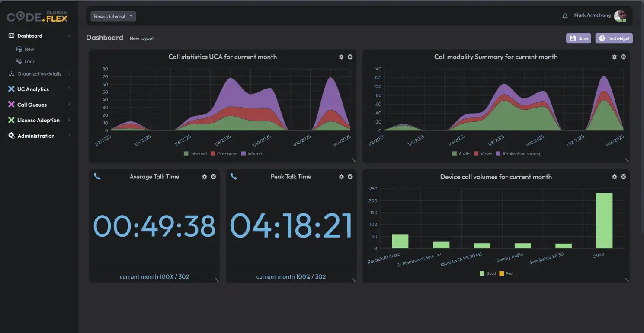Click the Code.Flex Clobba logo
The width and height of the screenshot is (644, 333).
(37, 16)
